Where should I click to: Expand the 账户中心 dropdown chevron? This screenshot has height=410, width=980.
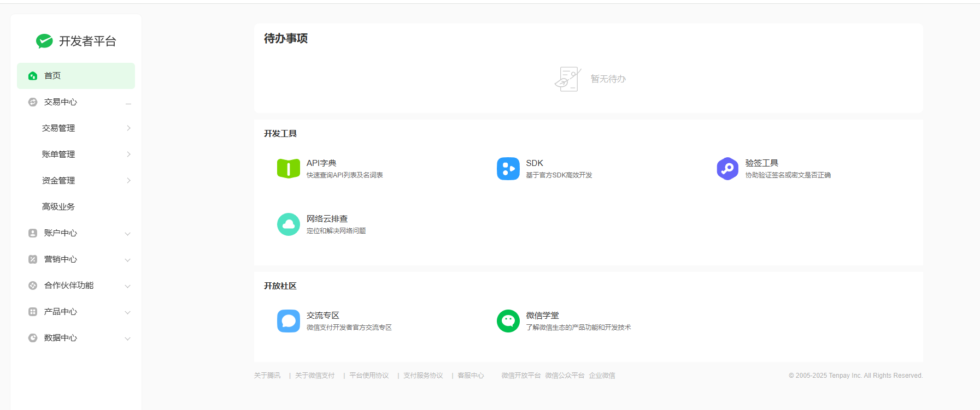pyautogui.click(x=127, y=234)
